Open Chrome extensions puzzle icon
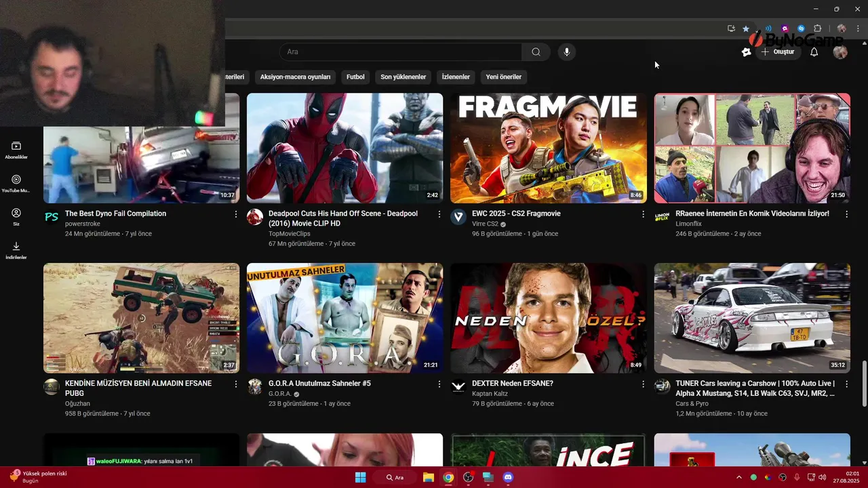The height and width of the screenshot is (488, 868). (x=817, y=28)
